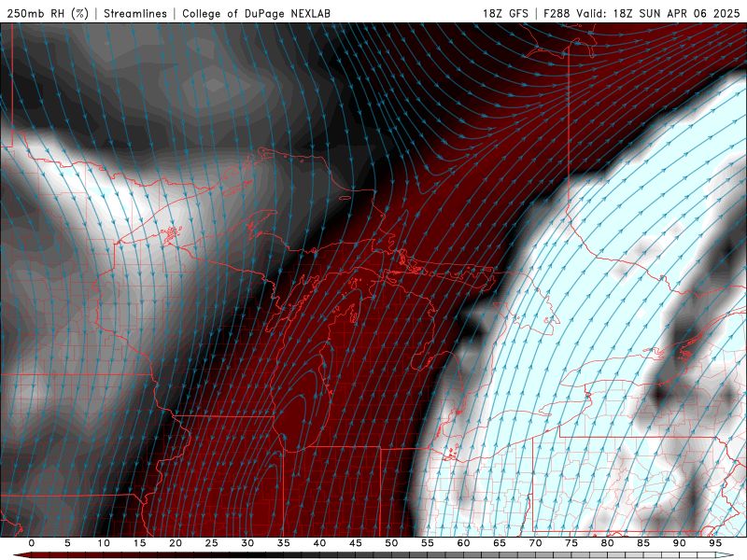Select the "15" colorbar scale label

click(139, 543)
